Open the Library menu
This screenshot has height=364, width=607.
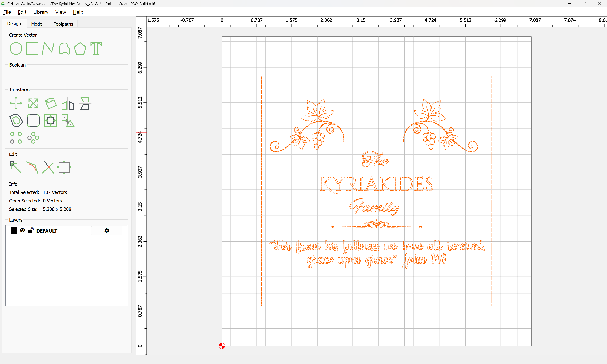41,12
